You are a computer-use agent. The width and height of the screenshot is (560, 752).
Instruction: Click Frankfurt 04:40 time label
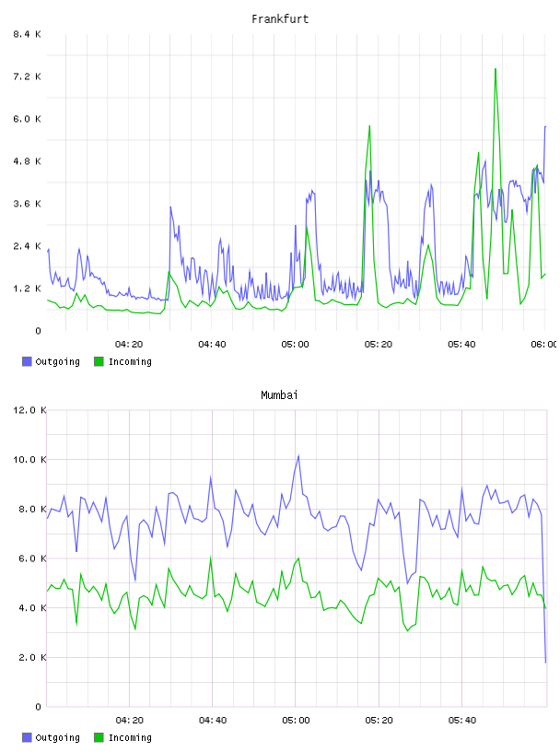tap(212, 345)
